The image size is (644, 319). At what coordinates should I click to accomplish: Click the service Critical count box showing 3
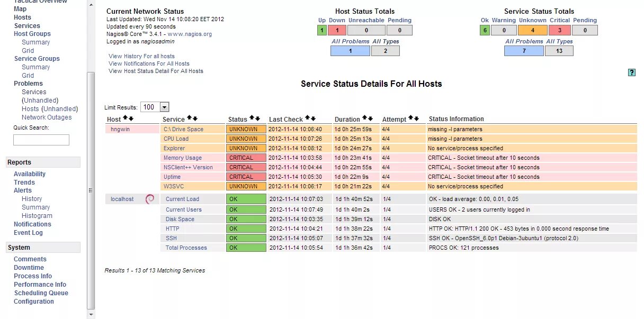pyautogui.click(x=560, y=31)
